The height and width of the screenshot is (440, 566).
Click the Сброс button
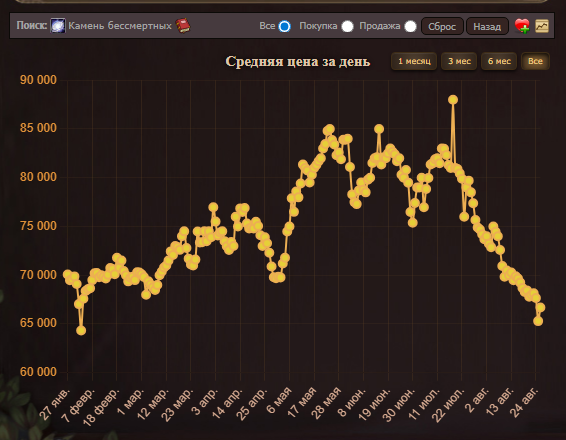click(x=442, y=26)
